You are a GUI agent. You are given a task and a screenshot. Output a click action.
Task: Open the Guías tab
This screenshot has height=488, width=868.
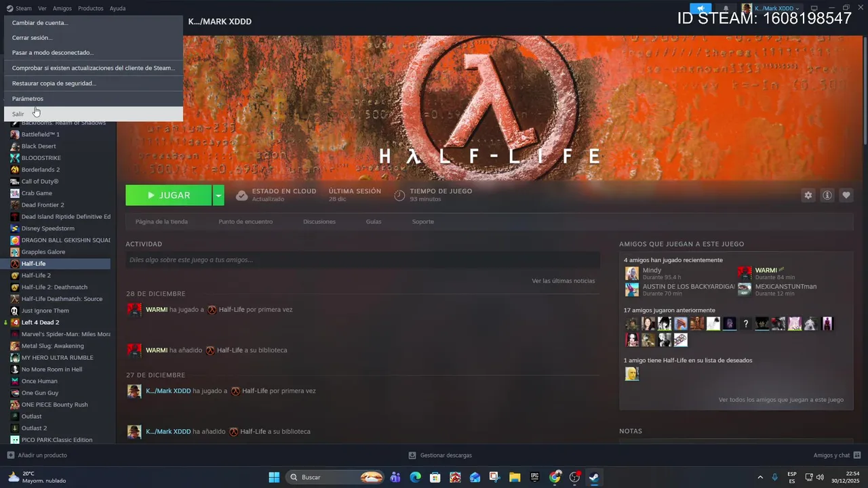click(374, 222)
